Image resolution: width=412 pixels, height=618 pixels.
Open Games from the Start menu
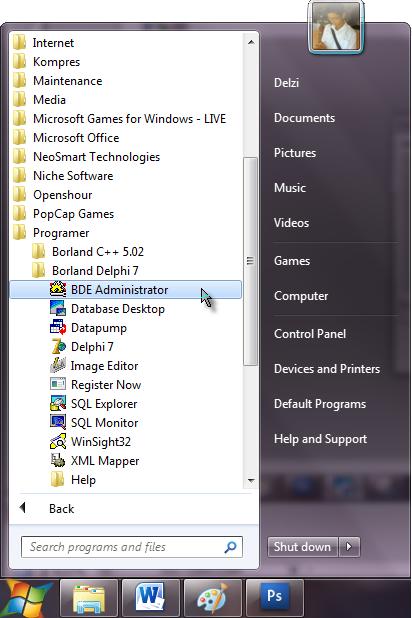(292, 261)
